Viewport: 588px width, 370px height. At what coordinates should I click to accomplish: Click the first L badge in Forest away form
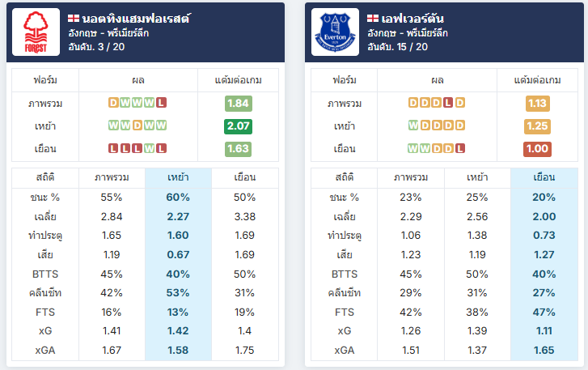click(113, 149)
